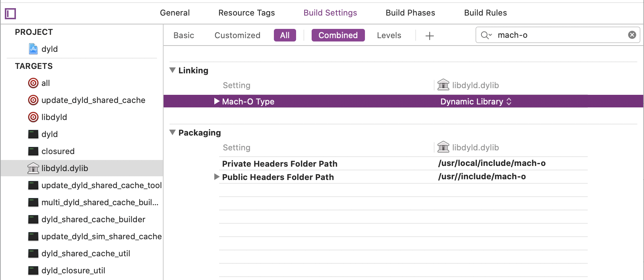Click the library icon in Linking column header

[x=443, y=85]
